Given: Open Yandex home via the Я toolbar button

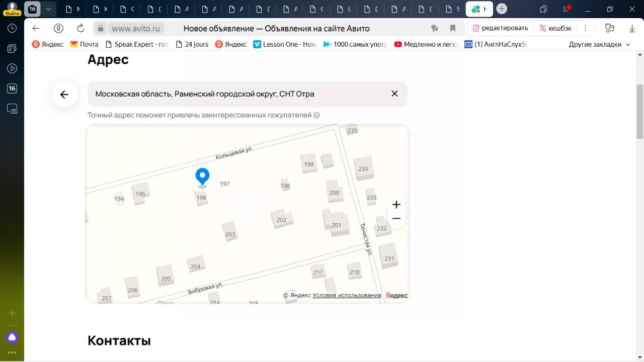Looking at the screenshot, I should point(59,28).
